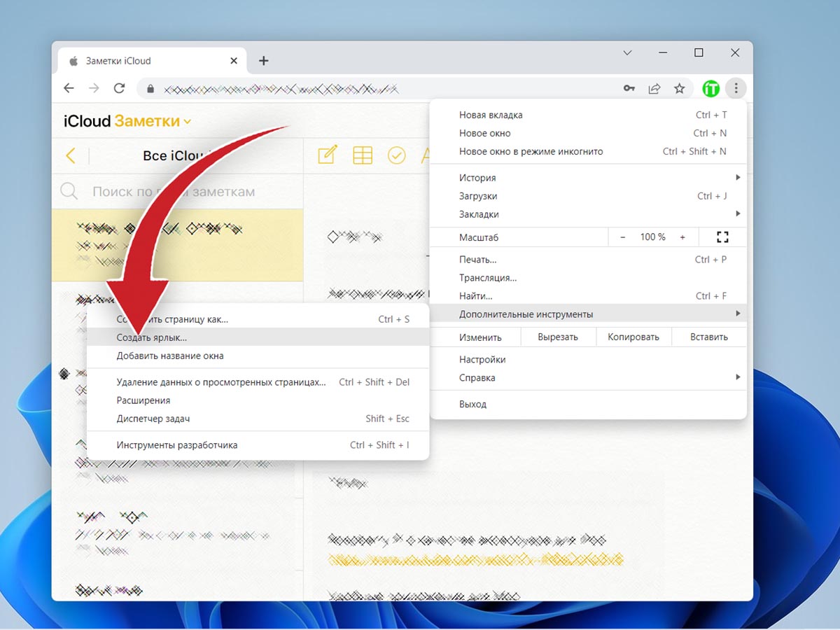Reload the page

[119, 88]
